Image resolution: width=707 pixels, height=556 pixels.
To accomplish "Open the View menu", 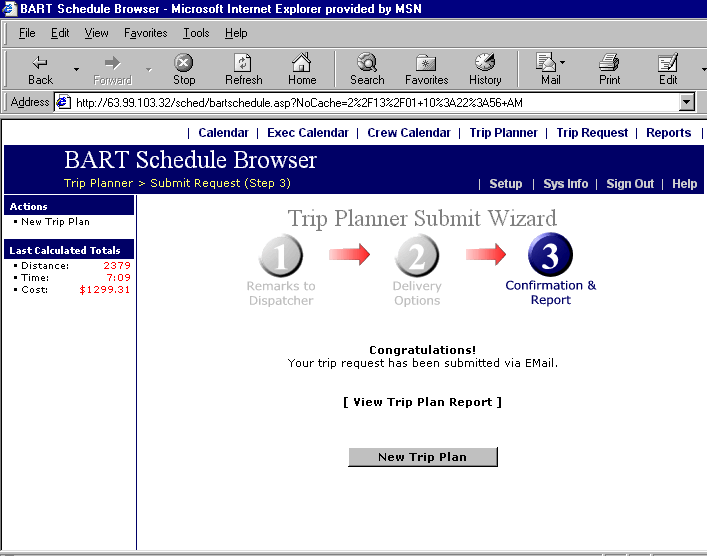I will pos(96,33).
